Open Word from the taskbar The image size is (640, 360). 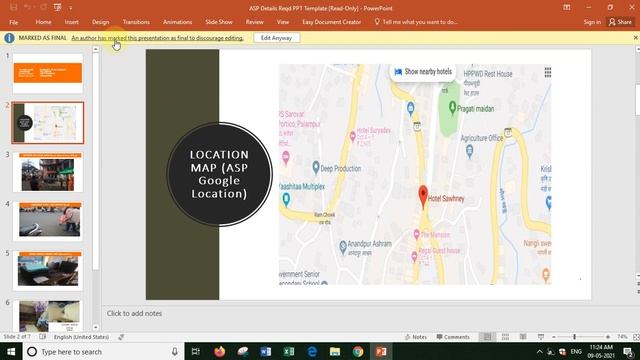266,351
